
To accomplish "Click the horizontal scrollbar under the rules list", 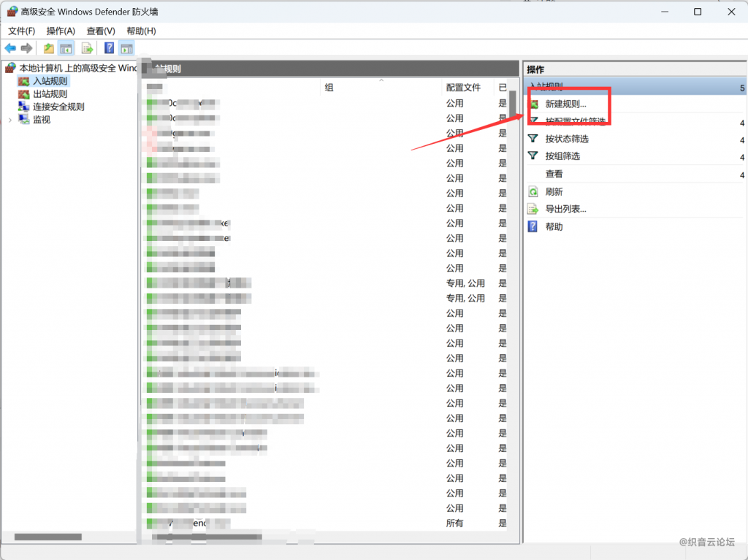I will pos(207,537).
